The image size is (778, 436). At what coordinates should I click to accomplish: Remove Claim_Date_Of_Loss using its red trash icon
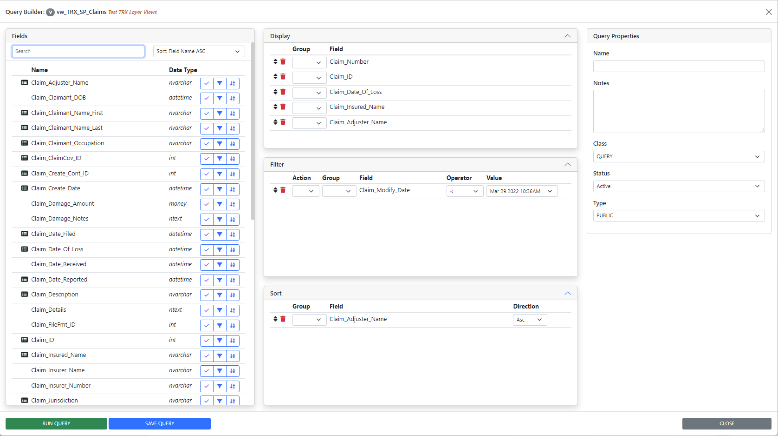click(283, 92)
